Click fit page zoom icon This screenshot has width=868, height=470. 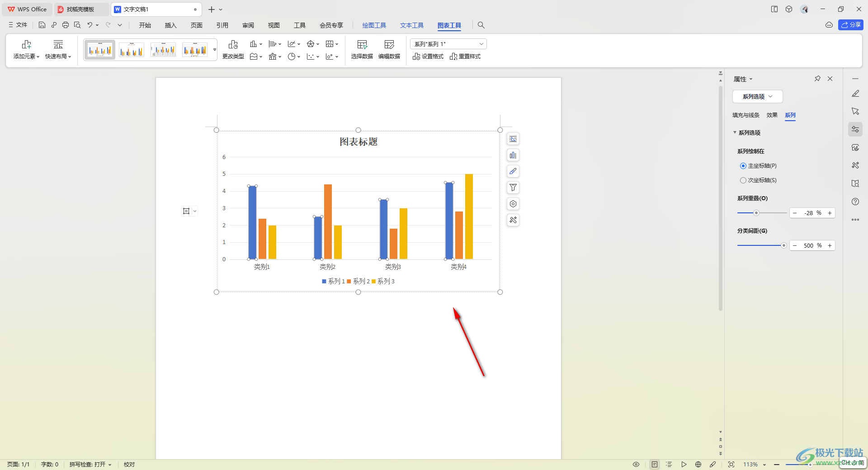pos(731,465)
